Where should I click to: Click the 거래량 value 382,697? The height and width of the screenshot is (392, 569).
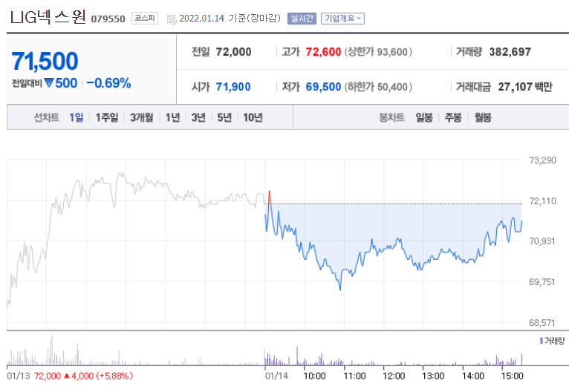pos(510,52)
